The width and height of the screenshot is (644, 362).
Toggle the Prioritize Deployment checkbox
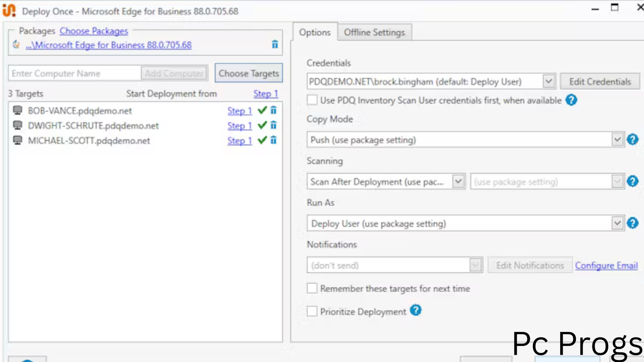point(312,311)
